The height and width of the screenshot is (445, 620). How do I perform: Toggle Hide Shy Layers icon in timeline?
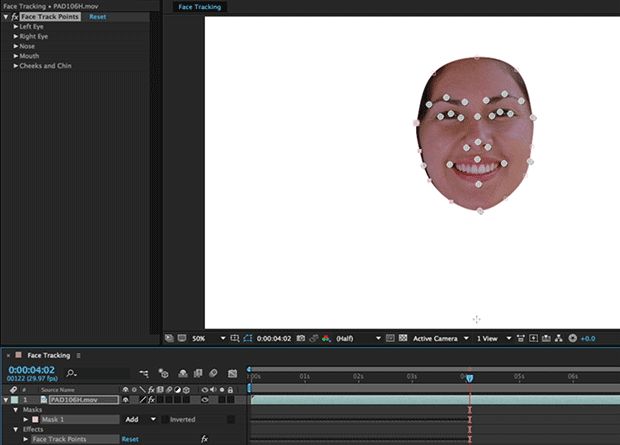tap(183, 373)
